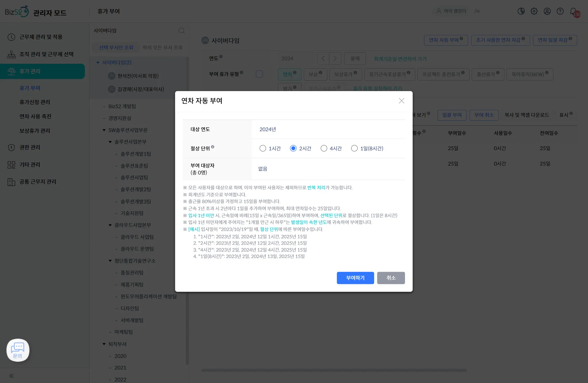Open 휴가신청 관리 menu item
Viewport: 588px width, 383px height.
pos(35,102)
